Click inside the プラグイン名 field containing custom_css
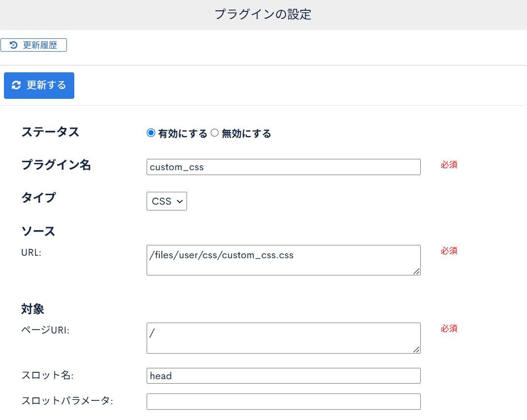527x420 pixels. click(x=283, y=167)
